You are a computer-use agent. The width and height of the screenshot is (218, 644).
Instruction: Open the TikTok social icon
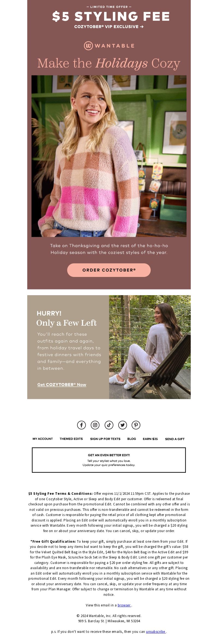109,425
